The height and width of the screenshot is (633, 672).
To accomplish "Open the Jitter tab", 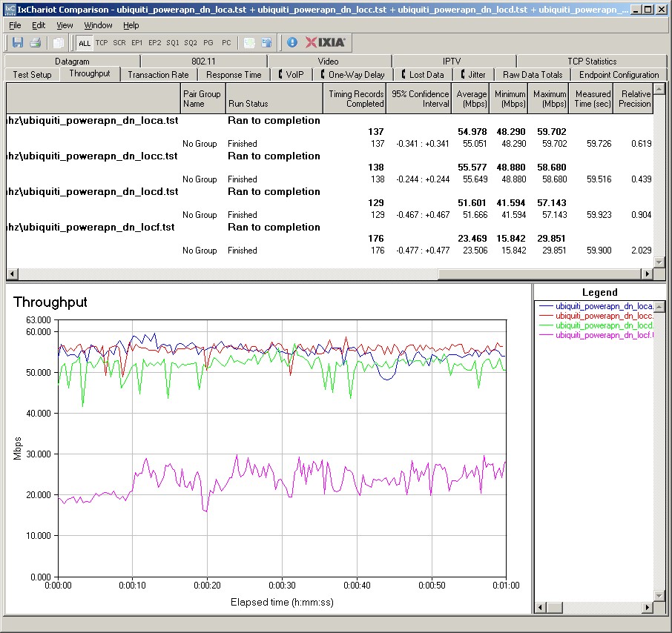I will click(473, 75).
